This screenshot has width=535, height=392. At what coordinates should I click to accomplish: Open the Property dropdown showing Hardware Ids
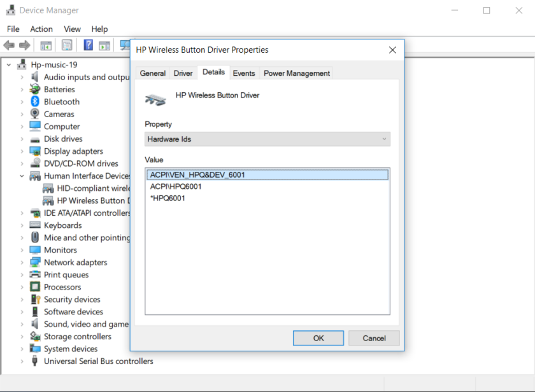tap(267, 139)
